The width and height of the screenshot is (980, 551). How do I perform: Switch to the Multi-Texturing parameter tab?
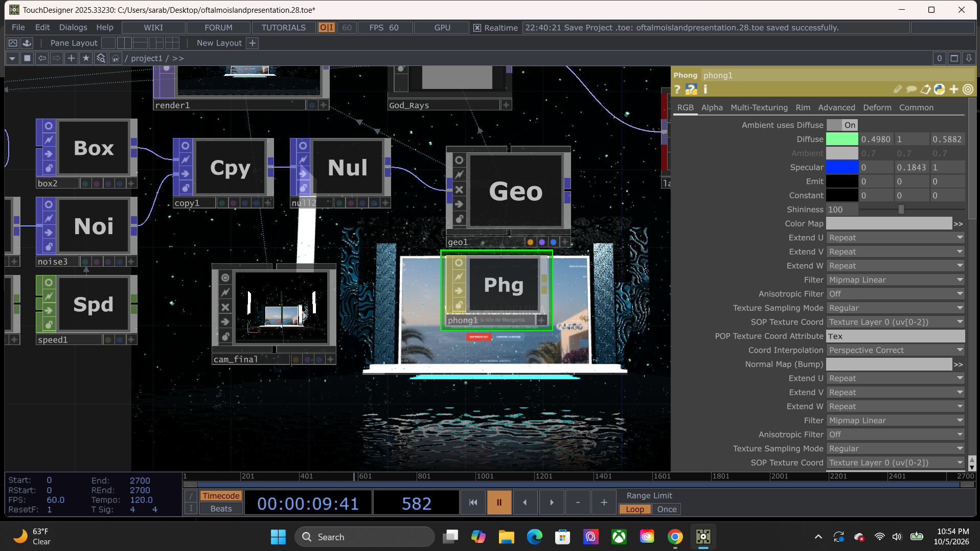pos(759,107)
